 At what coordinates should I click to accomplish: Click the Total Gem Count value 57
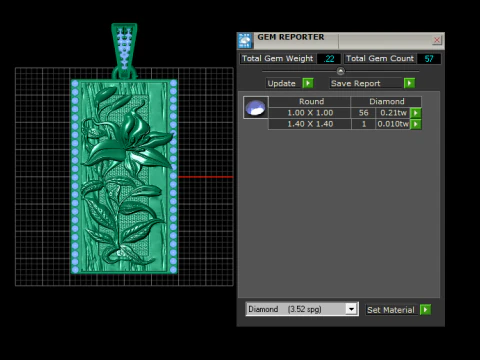429,59
